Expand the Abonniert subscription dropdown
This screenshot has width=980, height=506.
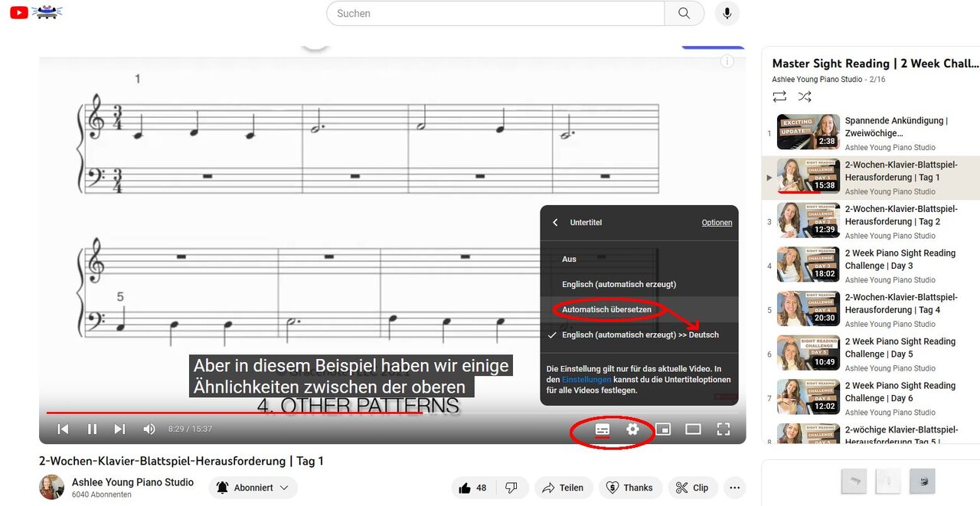[253, 488]
